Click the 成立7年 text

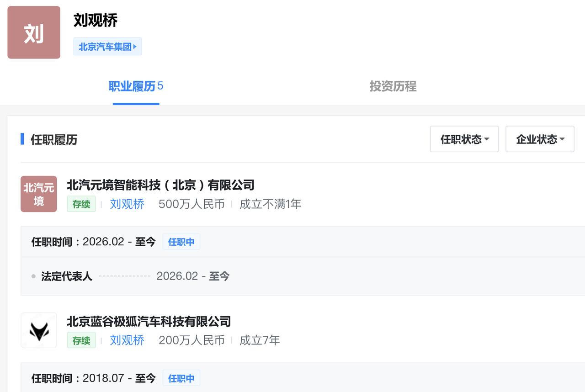260,340
